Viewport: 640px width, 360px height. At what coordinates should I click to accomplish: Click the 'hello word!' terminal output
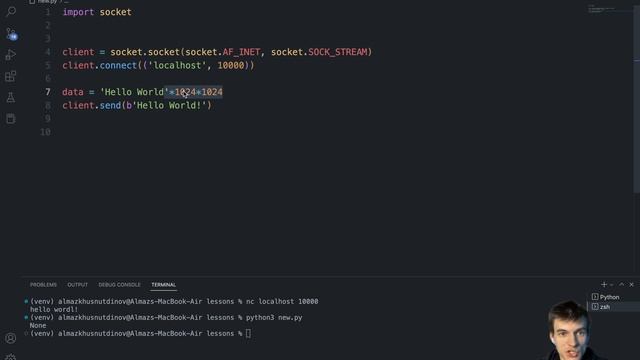(x=53, y=309)
